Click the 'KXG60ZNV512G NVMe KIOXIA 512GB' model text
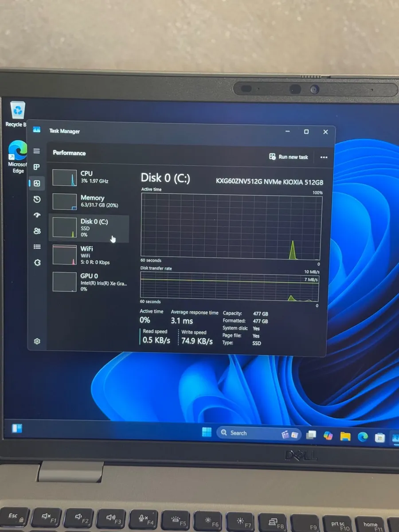Viewport: 399px width, 532px height. tap(270, 182)
